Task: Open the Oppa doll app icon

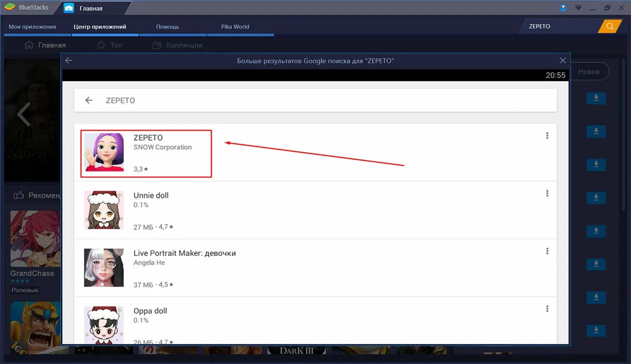Action: [x=104, y=325]
